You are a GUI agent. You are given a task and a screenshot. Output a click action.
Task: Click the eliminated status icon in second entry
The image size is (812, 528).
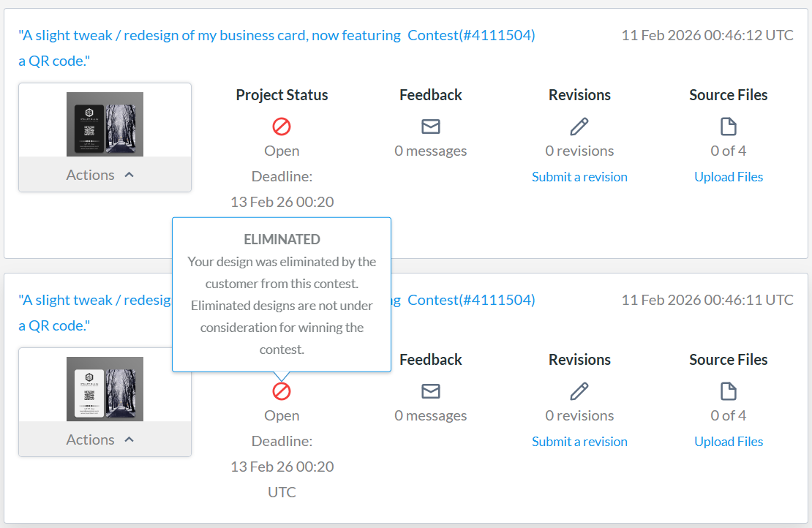(282, 391)
